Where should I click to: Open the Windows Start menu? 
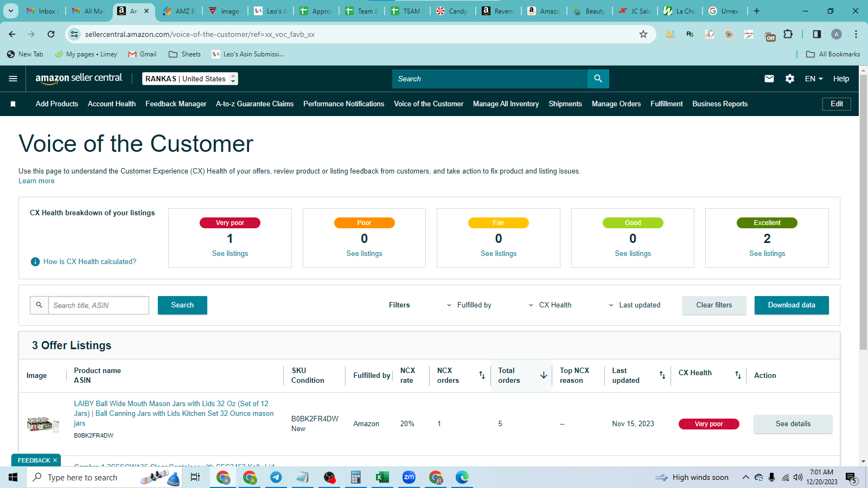point(13,477)
